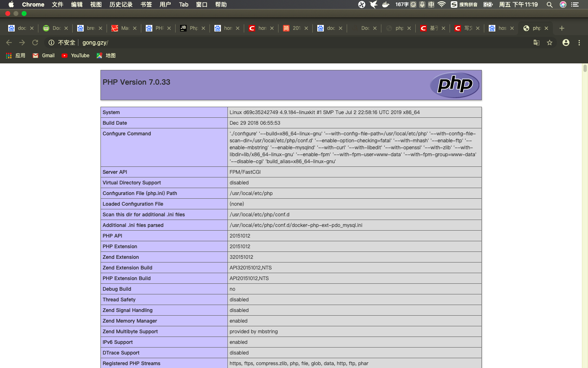Open the YouTube bookmark
The width and height of the screenshot is (588, 368).
point(76,56)
